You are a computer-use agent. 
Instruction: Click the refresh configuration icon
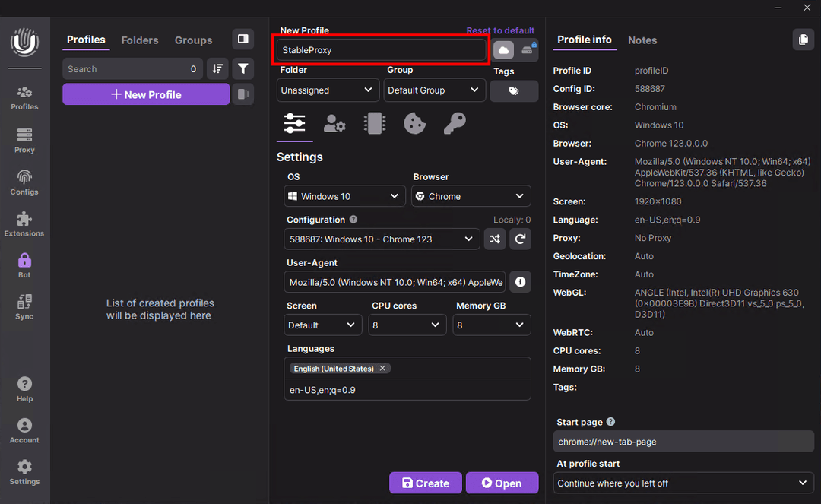(x=520, y=239)
